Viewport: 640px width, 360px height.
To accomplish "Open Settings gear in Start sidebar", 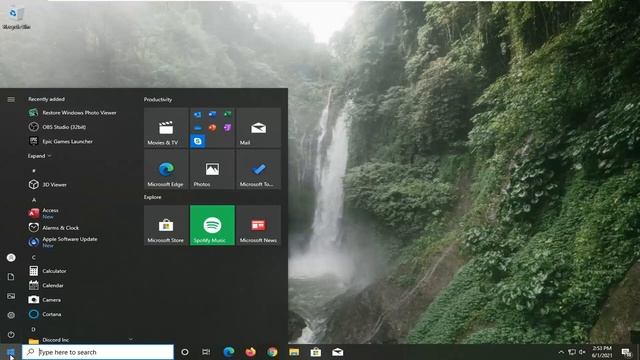I will [11, 315].
